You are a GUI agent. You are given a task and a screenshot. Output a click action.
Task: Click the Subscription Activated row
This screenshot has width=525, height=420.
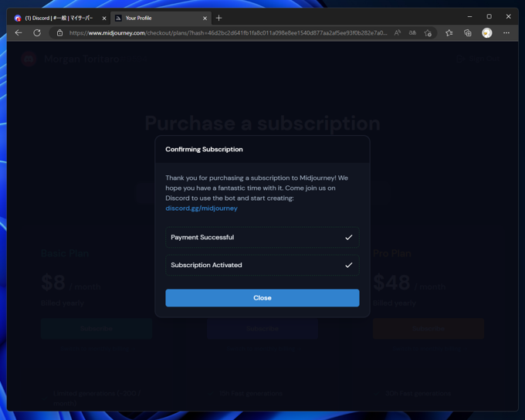pyautogui.click(x=262, y=265)
